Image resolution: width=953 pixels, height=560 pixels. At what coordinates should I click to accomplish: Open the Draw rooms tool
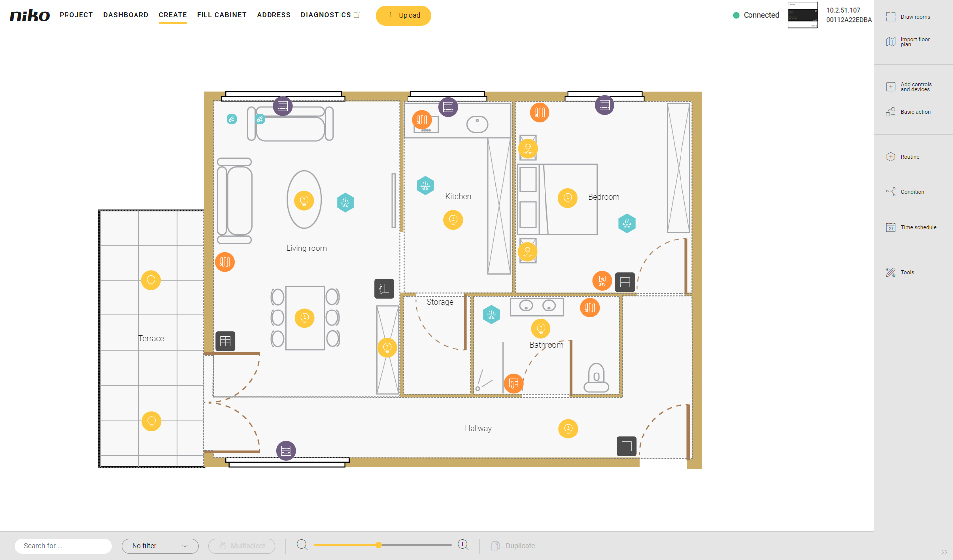pyautogui.click(x=908, y=17)
